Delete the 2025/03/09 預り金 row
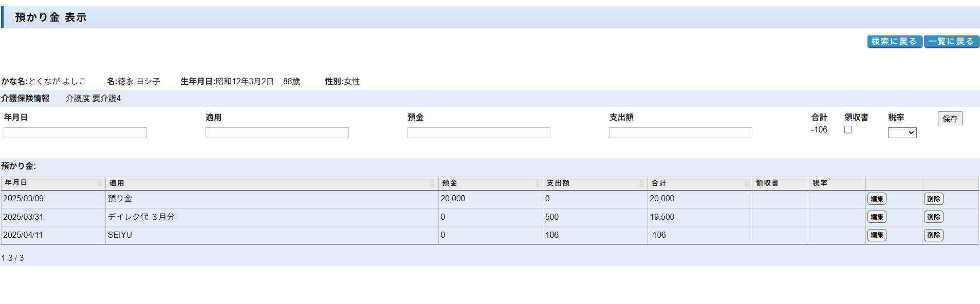 pyautogui.click(x=933, y=199)
